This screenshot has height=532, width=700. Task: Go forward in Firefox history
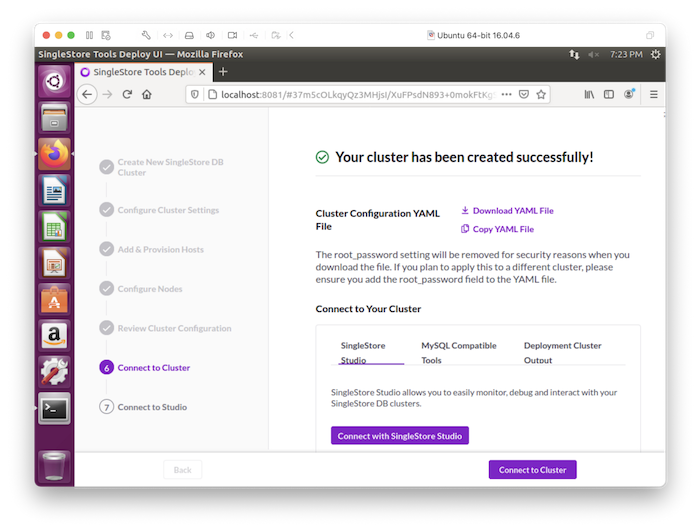107,95
